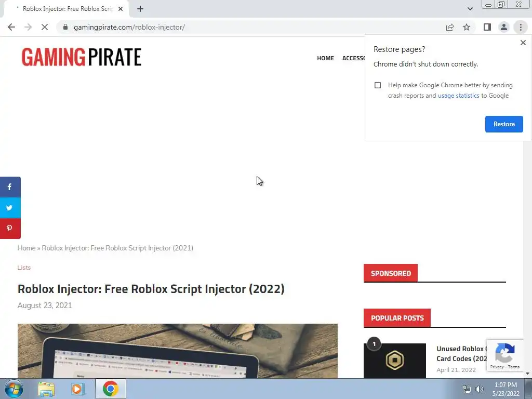Open the ACCESSORIES menu item
The width and height of the screenshot is (532, 399).
click(353, 58)
